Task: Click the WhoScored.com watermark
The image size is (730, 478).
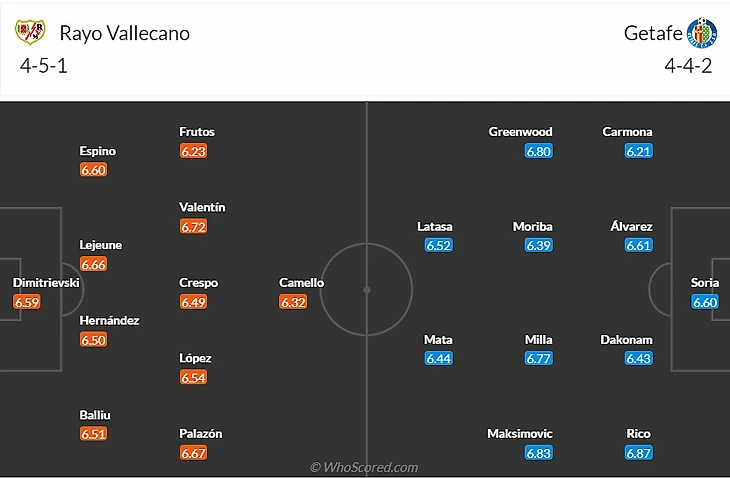Action: coord(364,467)
